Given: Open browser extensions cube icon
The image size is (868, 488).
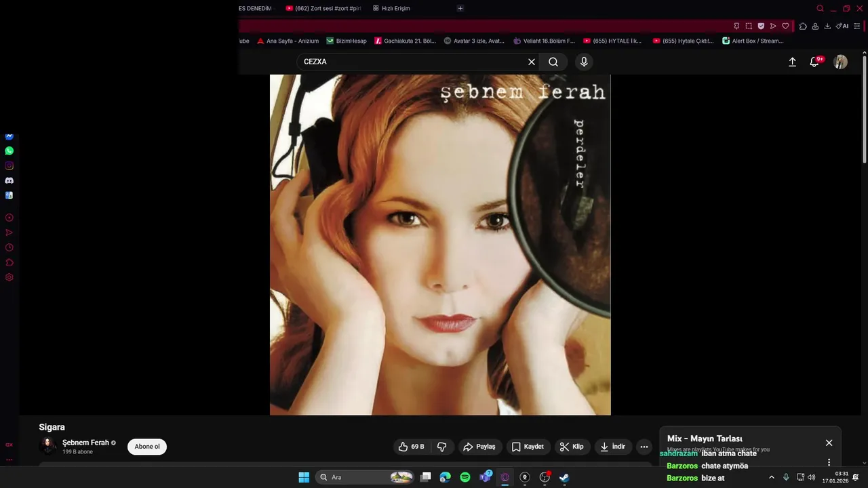Looking at the screenshot, I should (x=803, y=26).
